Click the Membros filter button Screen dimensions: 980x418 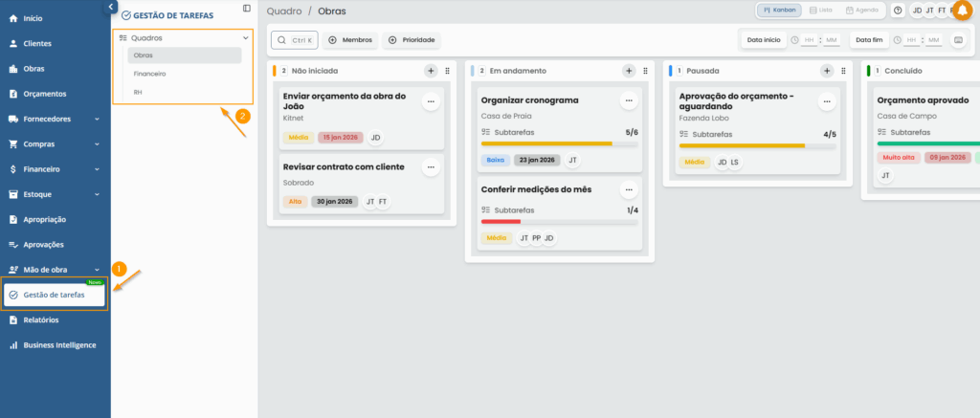tap(350, 40)
